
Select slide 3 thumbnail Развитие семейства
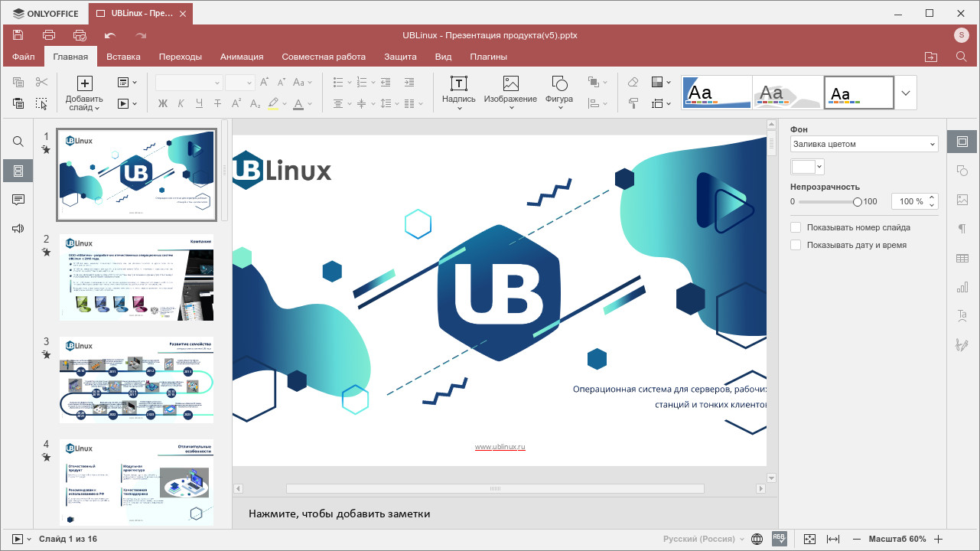click(x=136, y=380)
